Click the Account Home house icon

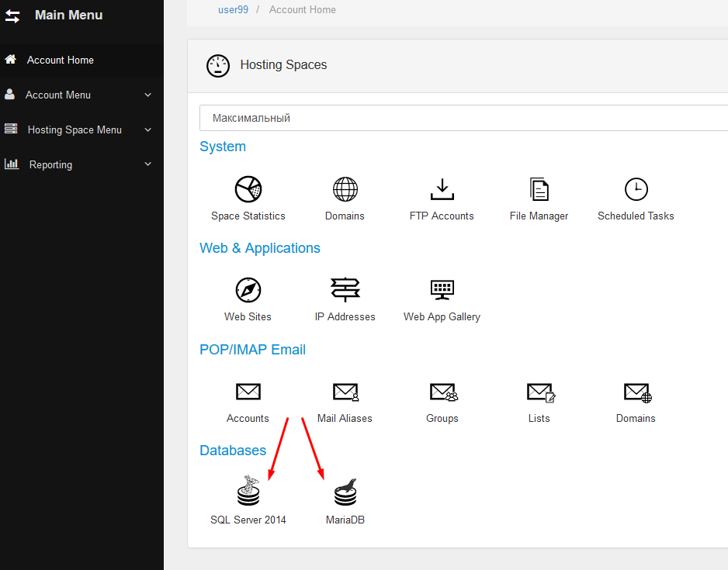pyautogui.click(x=10, y=60)
